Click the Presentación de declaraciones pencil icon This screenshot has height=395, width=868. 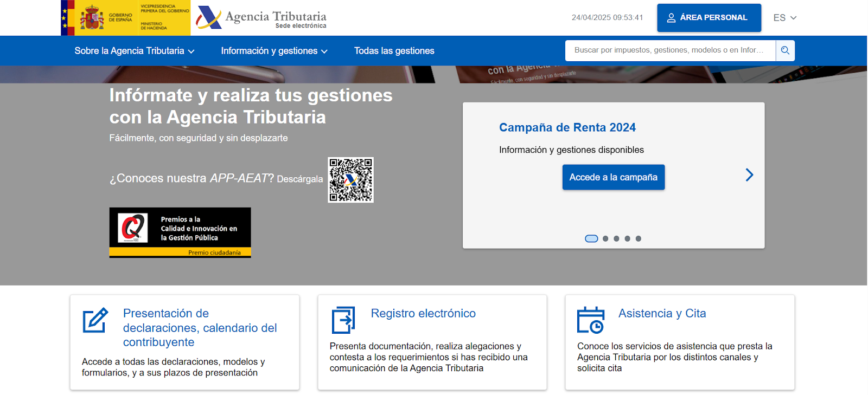pyautogui.click(x=95, y=320)
